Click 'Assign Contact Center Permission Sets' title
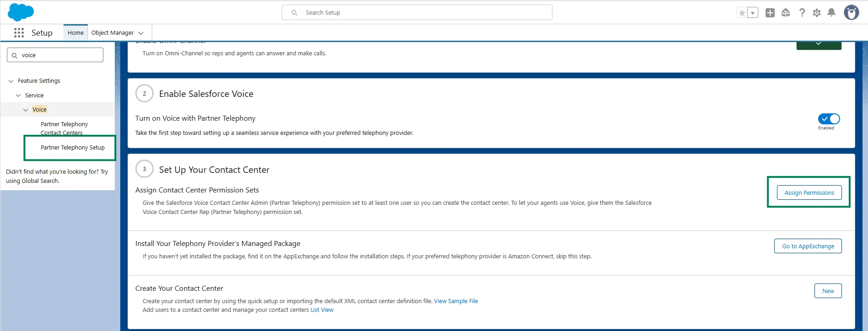Viewport: 868px width, 331px height. 197,190
